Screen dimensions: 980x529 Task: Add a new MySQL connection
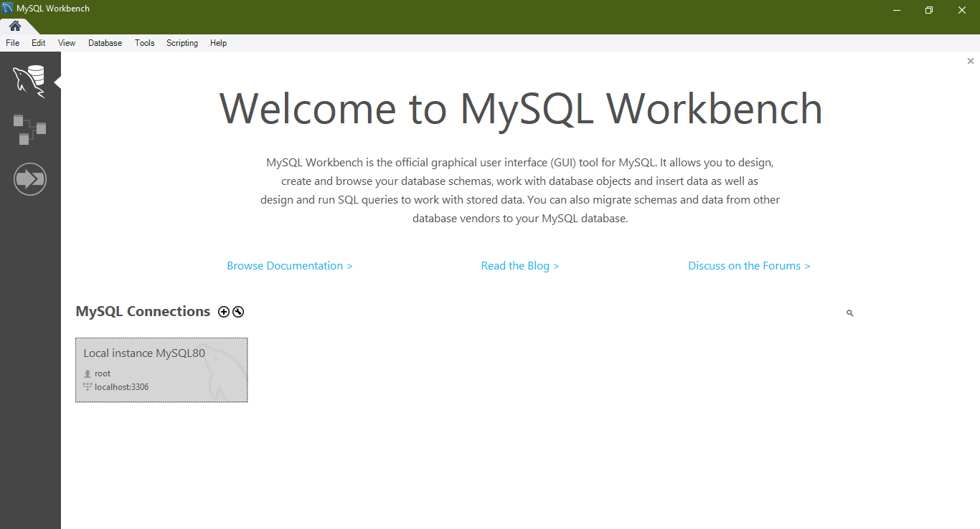tap(224, 312)
